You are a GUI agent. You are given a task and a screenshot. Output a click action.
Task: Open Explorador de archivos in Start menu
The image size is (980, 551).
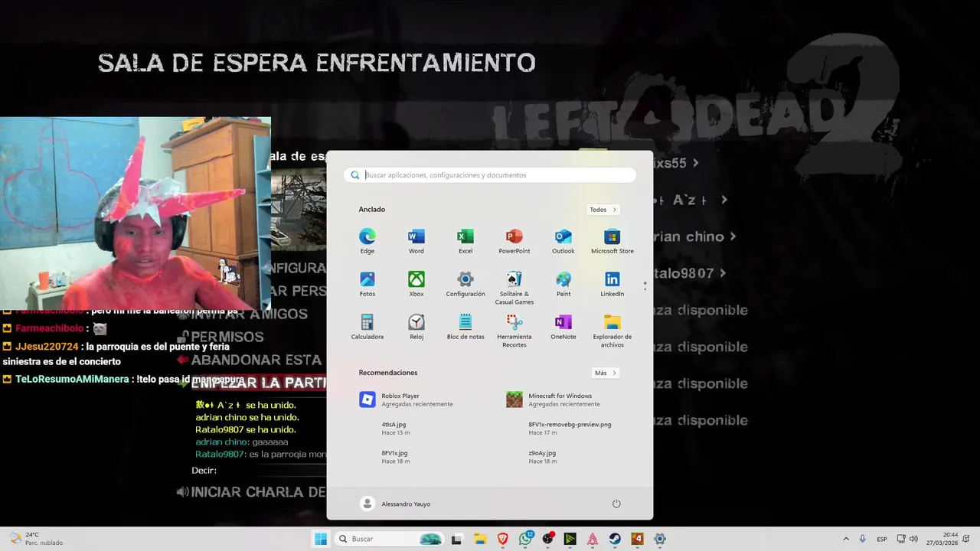[x=612, y=331]
